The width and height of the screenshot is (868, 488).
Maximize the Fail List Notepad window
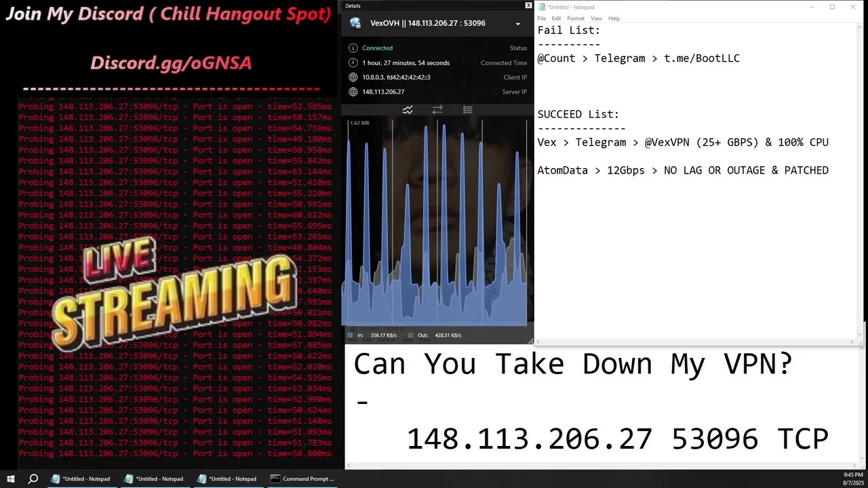(x=832, y=7)
